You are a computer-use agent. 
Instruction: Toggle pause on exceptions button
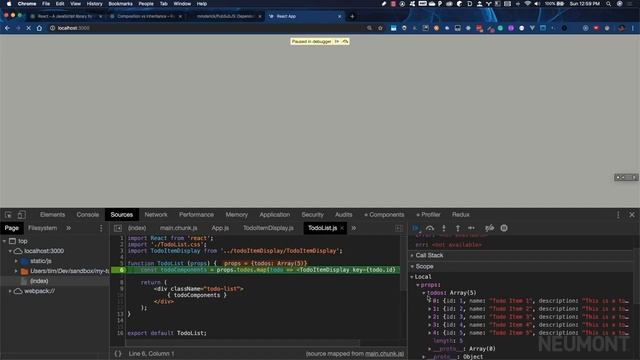[504, 228]
